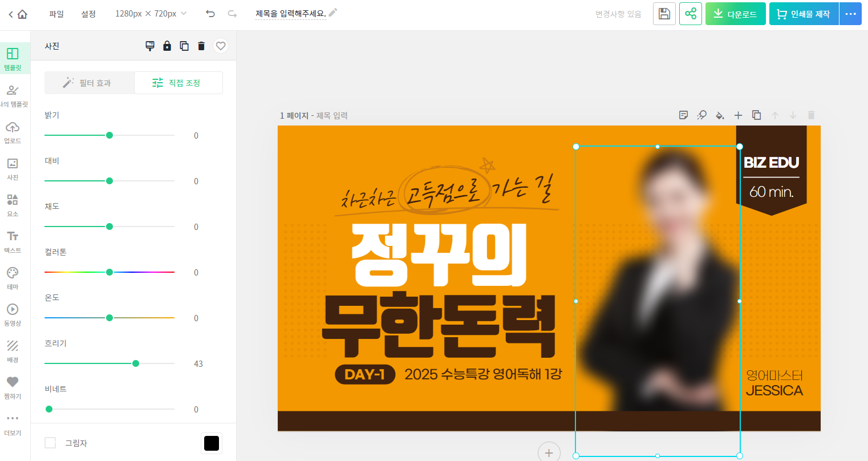868x461 pixels.
Task: Select the 정꾸의 headline text on canvas
Action: click(439, 255)
